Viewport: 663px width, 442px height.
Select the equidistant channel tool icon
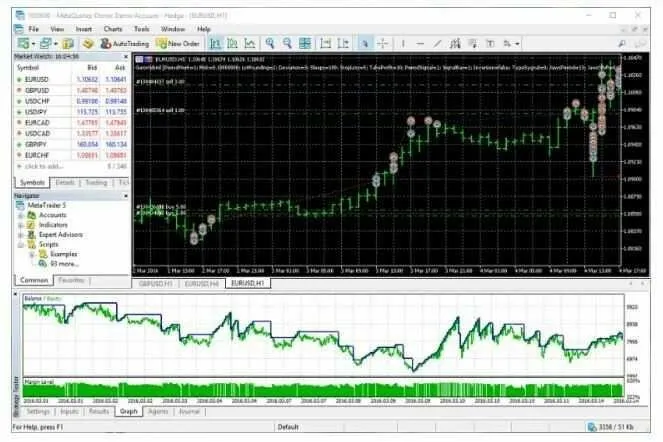[455, 43]
